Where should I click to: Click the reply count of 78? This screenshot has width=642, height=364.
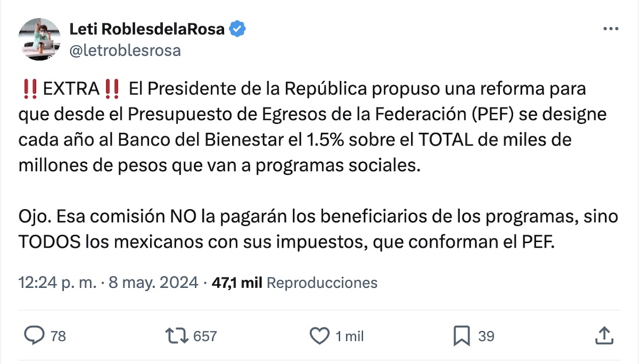coord(58,336)
